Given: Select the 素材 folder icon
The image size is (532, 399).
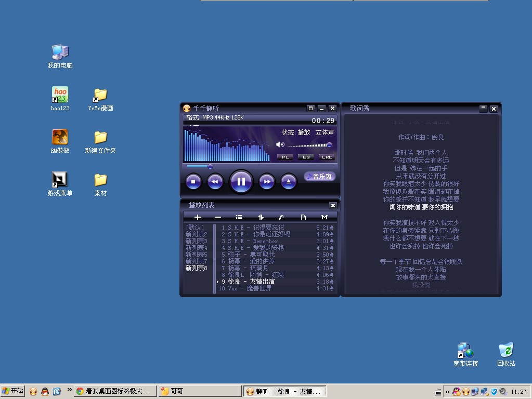Looking at the screenshot, I should pos(100,185).
